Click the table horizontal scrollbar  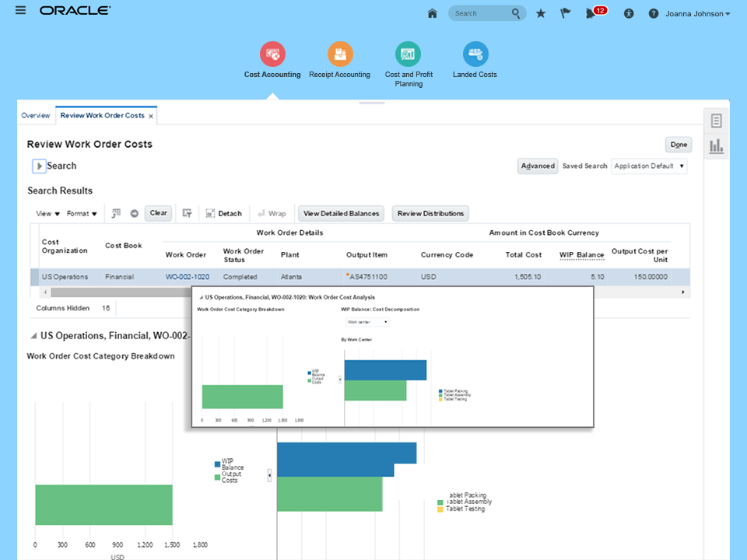(121, 292)
